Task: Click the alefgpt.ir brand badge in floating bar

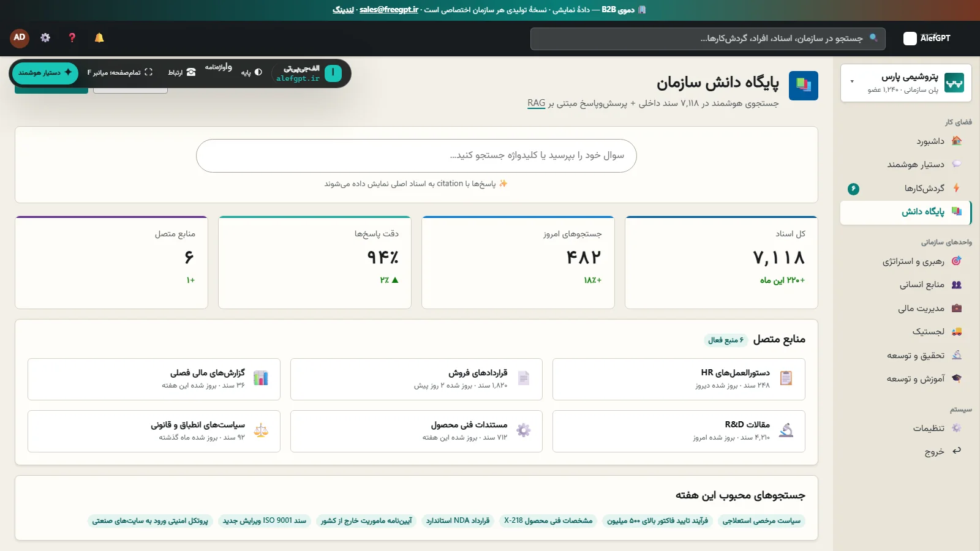Action: pos(307,73)
